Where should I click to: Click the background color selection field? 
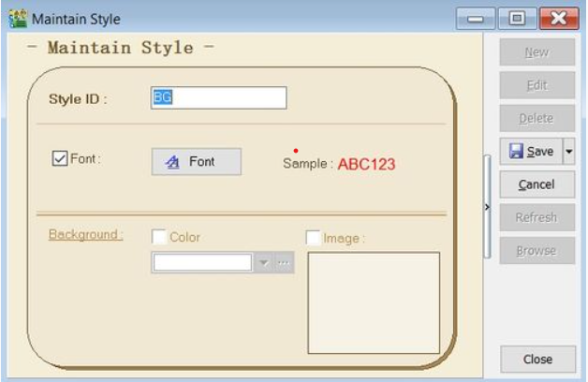[201, 263]
